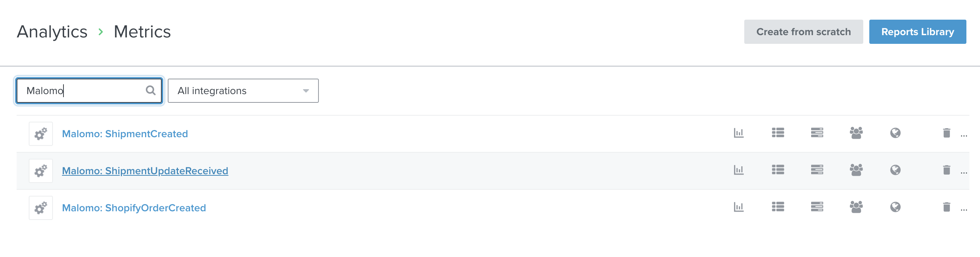Open more options ellipsis for ShipmentCreated
980x257 pixels.
pos(964,135)
